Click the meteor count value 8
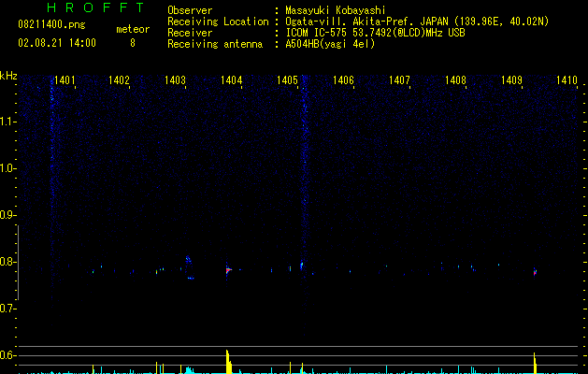This screenshot has height=374, width=588. click(133, 43)
